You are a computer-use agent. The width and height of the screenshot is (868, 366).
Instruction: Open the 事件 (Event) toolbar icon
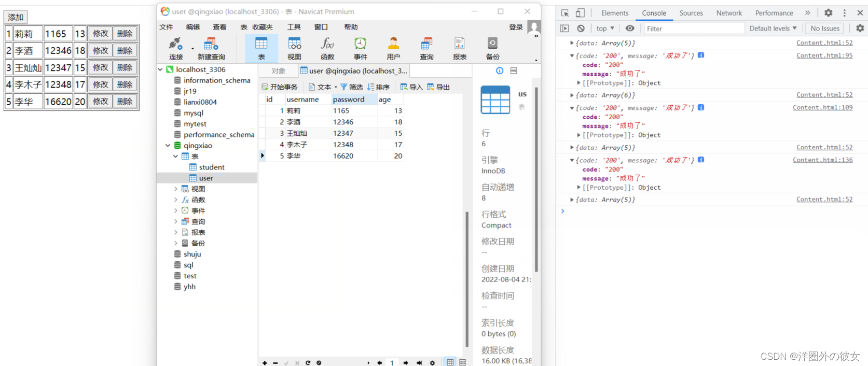click(361, 49)
